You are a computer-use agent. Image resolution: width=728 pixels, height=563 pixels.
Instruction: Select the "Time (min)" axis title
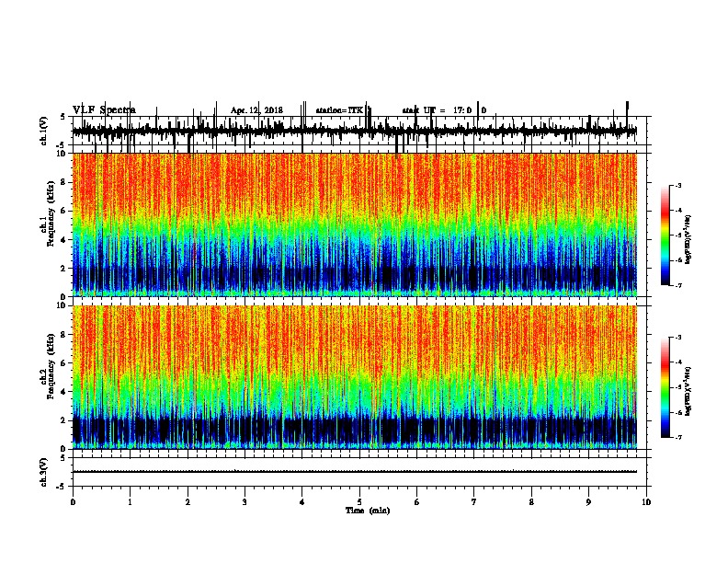tap(368, 511)
